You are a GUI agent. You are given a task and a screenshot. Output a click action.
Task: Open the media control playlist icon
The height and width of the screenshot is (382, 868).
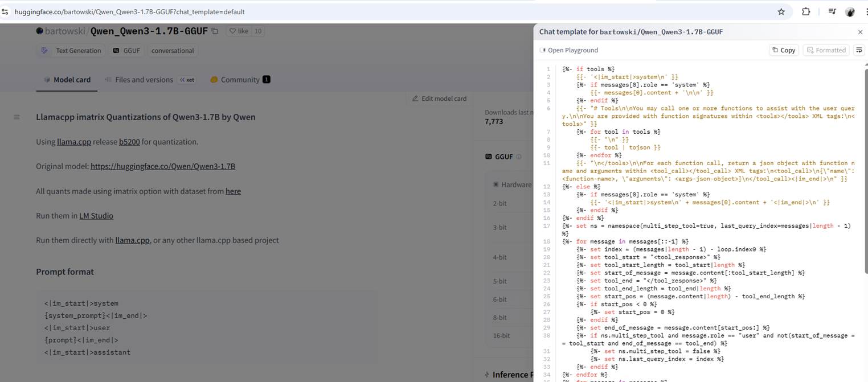(832, 11)
